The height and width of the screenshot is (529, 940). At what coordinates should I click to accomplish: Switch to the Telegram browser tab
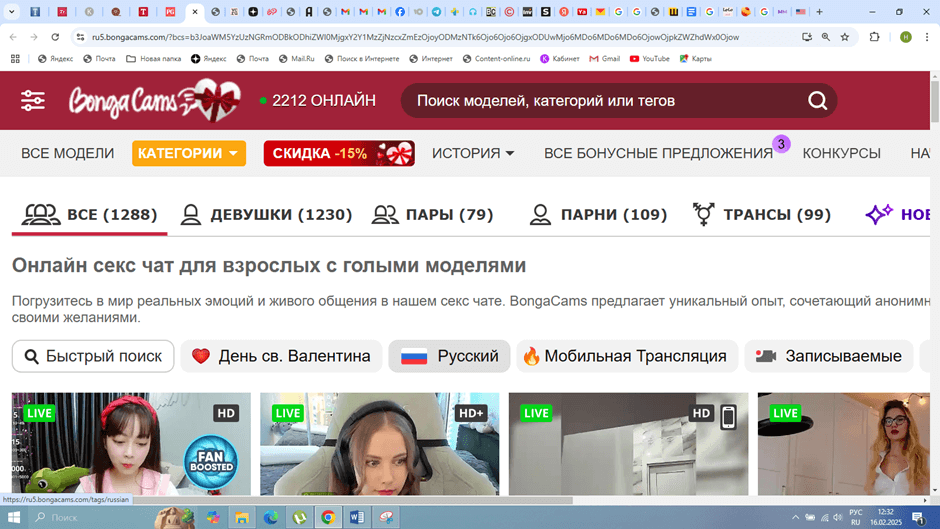click(x=436, y=11)
